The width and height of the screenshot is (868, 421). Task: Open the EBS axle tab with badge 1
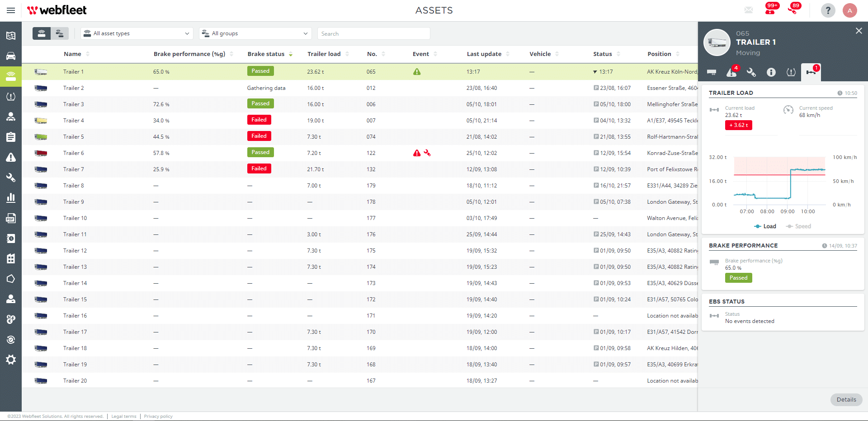pyautogui.click(x=811, y=72)
